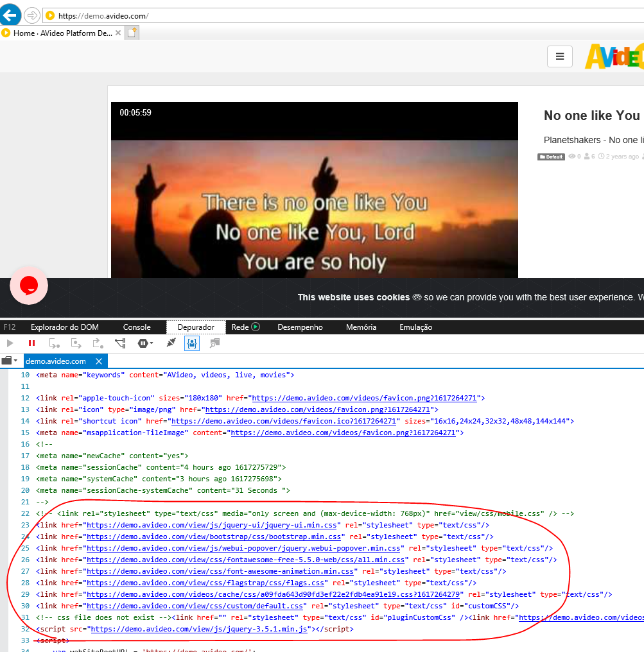Click the Step into debugger icon
644x652 pixels.
[76, 343]
